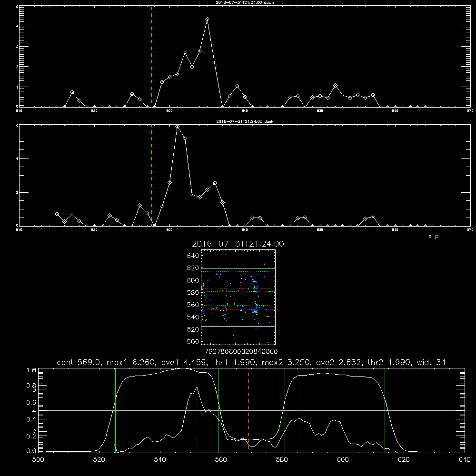Click the solid green line near 614 in bottom plot

click(385, 410)
